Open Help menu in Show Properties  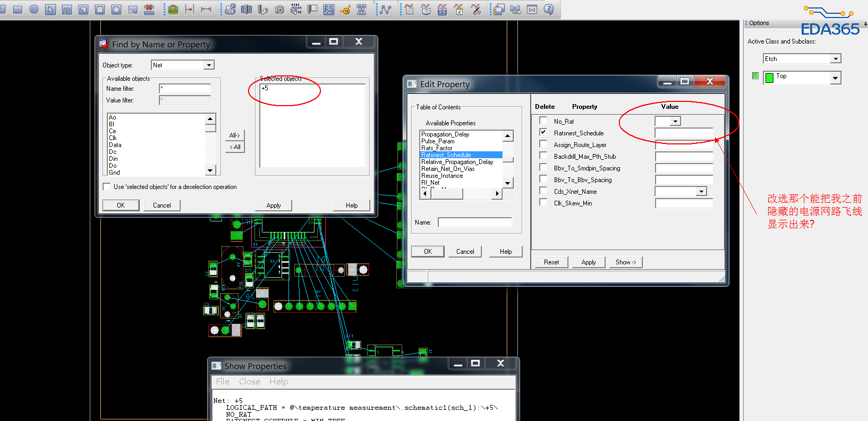click(278, 382)
